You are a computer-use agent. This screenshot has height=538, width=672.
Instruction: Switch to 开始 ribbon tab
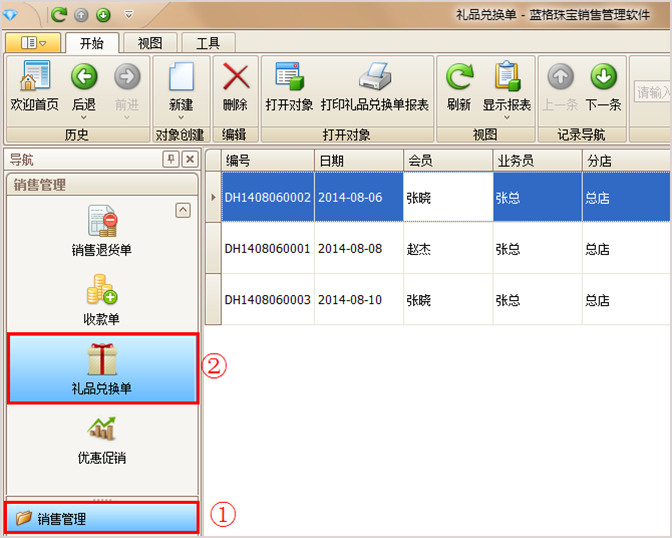[x=92, y=43]
